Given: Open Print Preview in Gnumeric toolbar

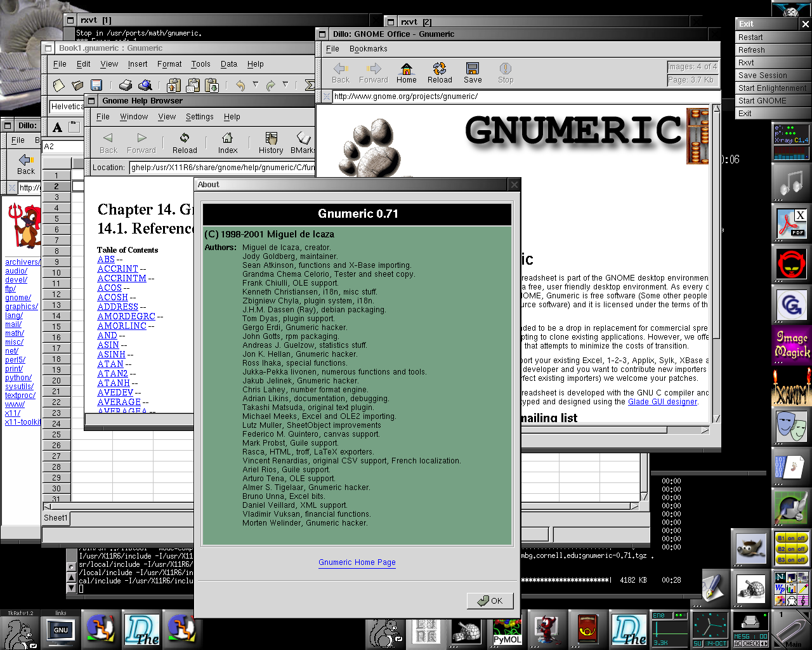Looking at the screenshot, I should [x=145, y=84].
